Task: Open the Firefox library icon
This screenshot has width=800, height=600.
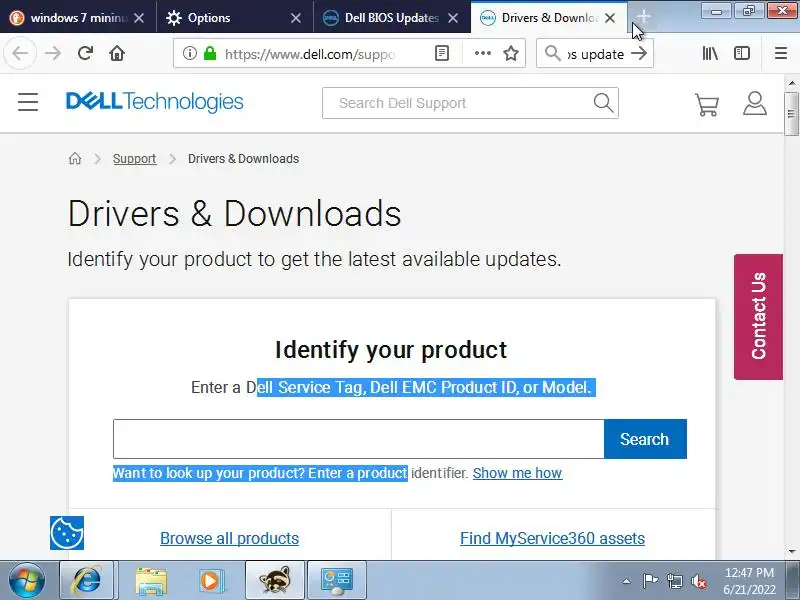Action: pos(710,54)
